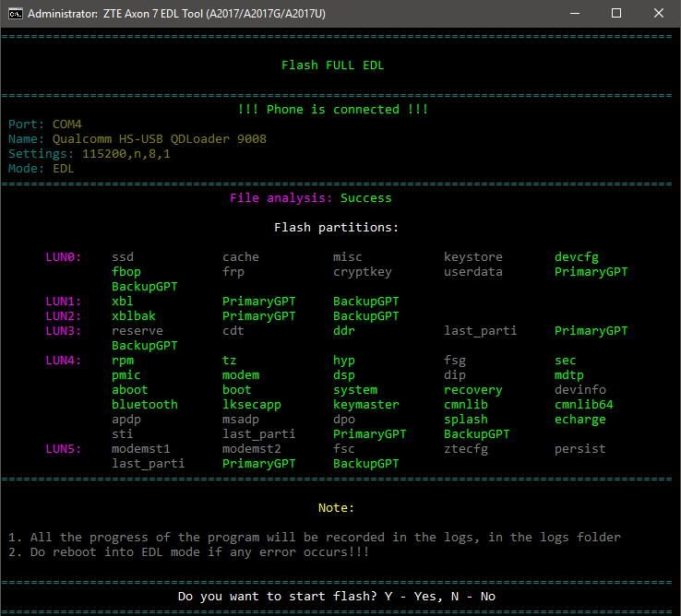Click the 'Success' status text

point(365,198)
